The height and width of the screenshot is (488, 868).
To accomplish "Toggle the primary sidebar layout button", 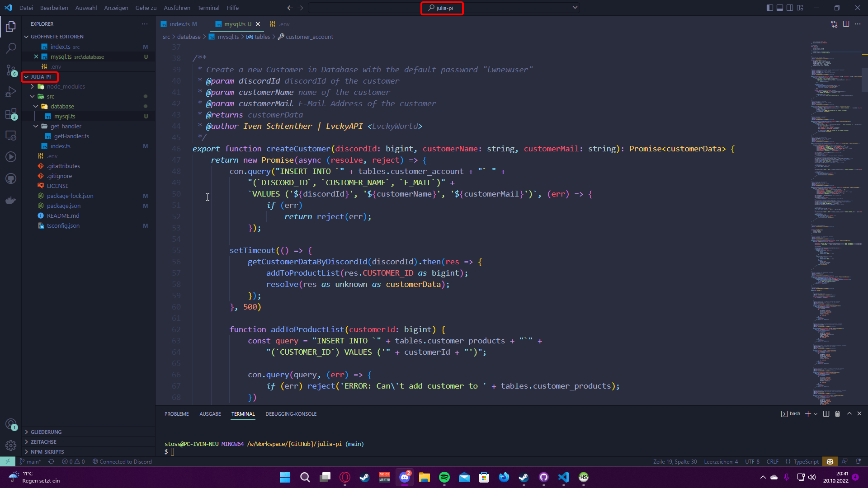I will [770, 8].
